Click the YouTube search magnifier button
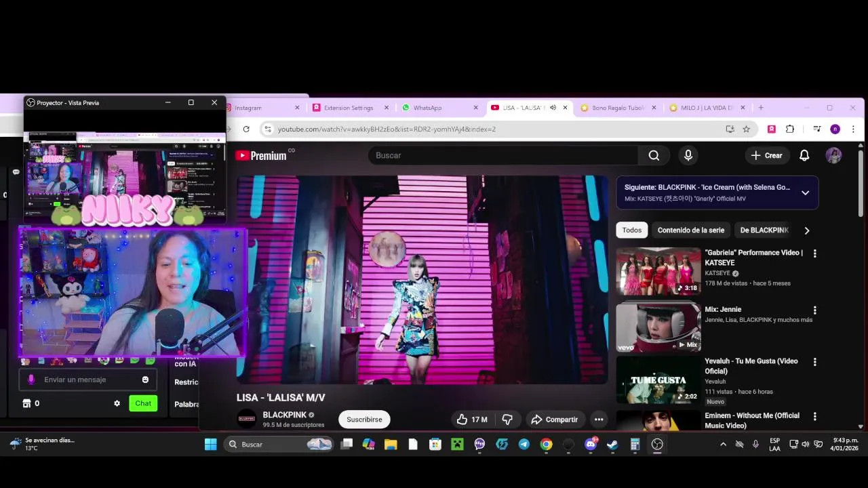 (654, 155)
